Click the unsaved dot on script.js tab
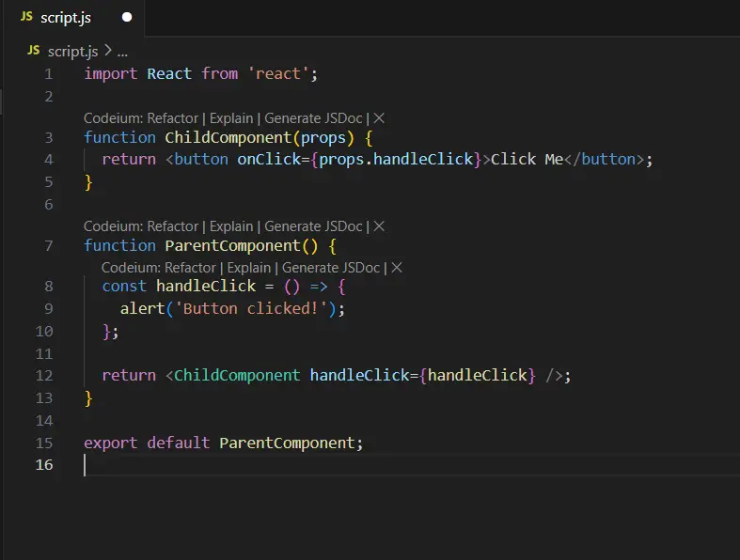 click(x=127, y=18)
